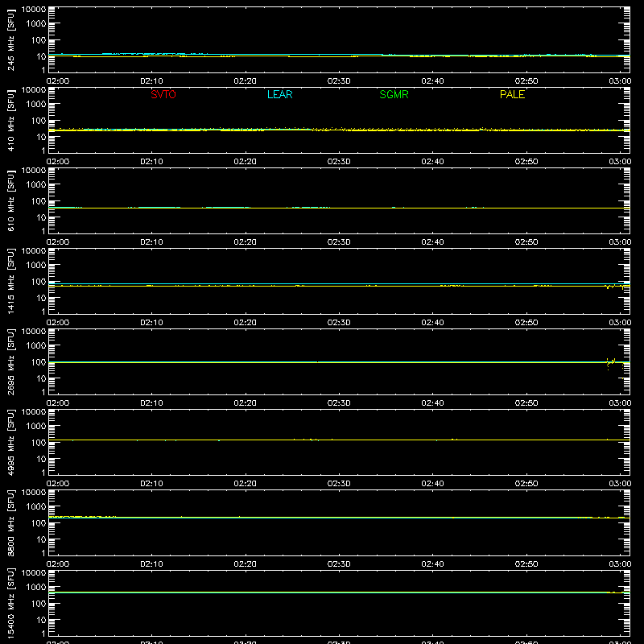Click the 02:30 tick label under 1415 MHz panel
Viewport: 644px width, 644px height.
339,323
